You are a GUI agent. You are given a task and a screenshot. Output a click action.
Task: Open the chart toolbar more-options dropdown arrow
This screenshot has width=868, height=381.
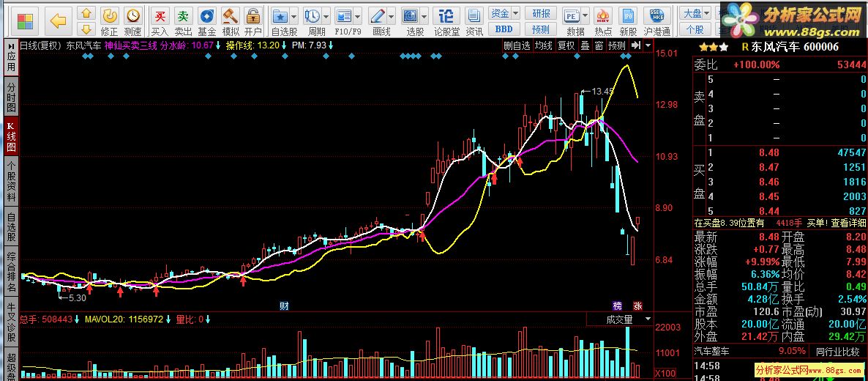click(x=647, y=45)
